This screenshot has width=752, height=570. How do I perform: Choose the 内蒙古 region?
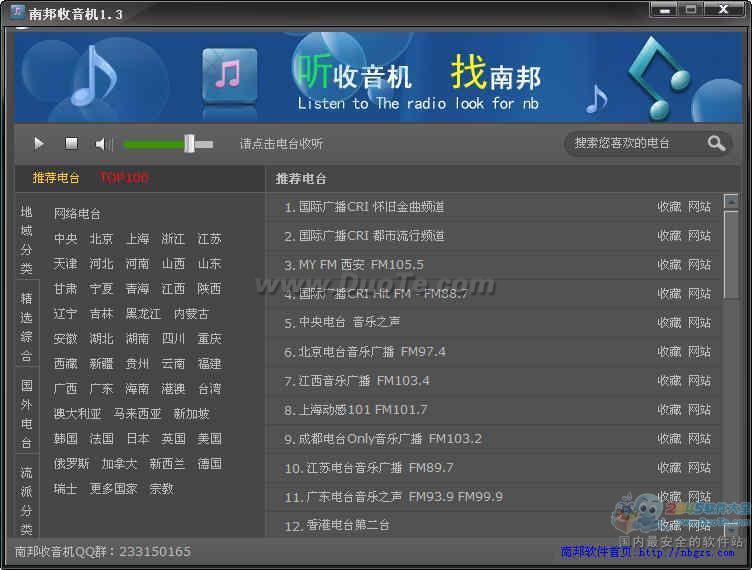[x=191, y=314]
